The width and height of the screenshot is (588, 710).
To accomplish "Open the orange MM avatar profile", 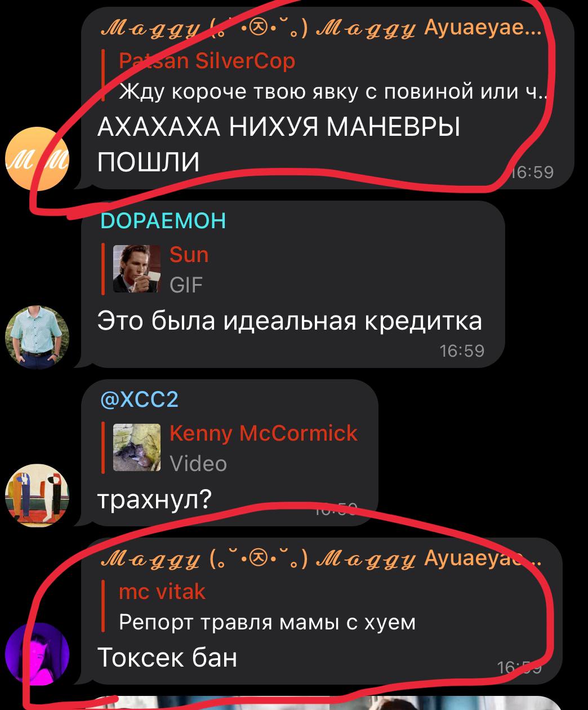I will [x=37, y=158].
